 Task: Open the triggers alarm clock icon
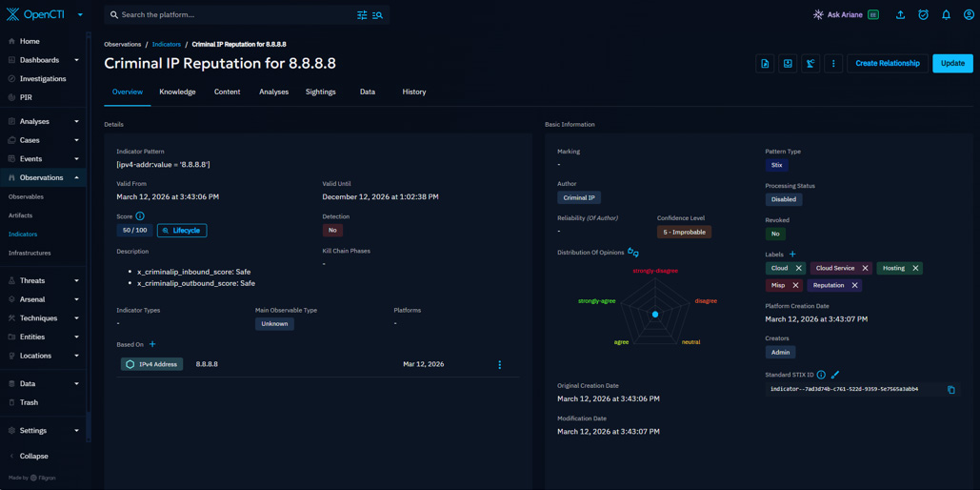tap(923, 15)
